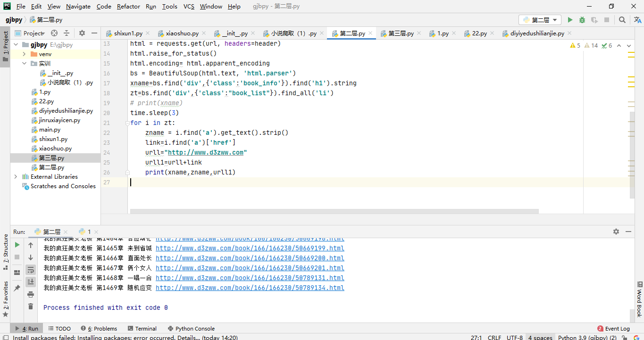Screen dimensions: 644x340
Task: Locate the current file in the Project tree
Action: pyautogui.click(x=54, y=33)
